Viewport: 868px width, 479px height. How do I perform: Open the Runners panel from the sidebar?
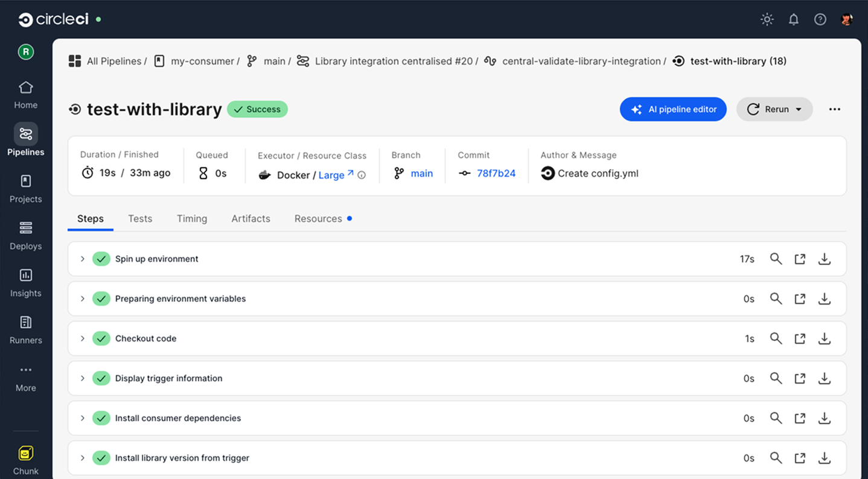click(x=25, y=328)
